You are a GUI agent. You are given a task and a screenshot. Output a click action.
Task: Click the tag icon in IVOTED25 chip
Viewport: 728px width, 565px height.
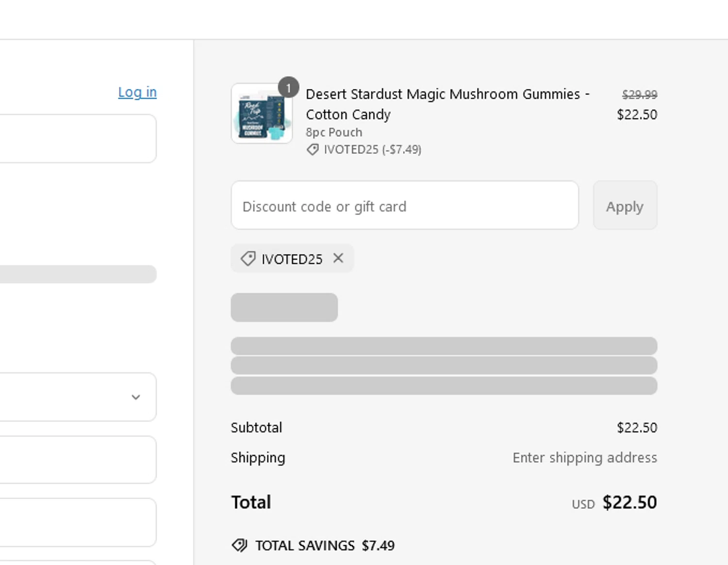248,258
